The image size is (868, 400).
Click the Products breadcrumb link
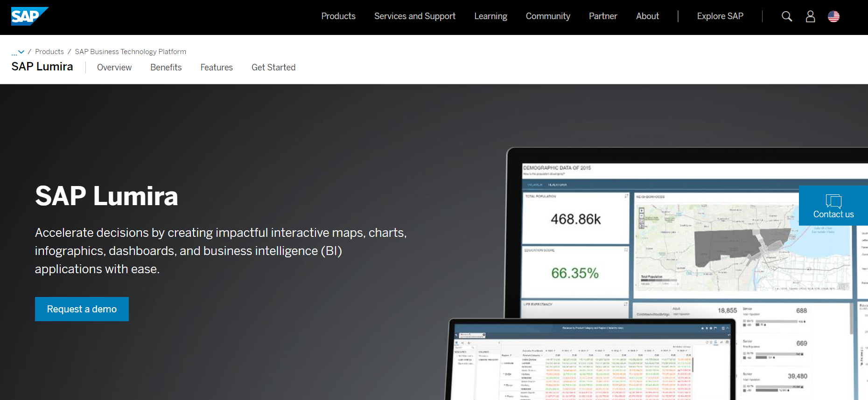point(49,52)
